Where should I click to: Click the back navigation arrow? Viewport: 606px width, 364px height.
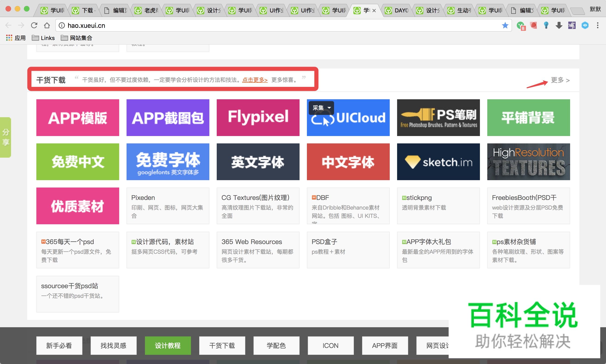(x=8, y=25)
